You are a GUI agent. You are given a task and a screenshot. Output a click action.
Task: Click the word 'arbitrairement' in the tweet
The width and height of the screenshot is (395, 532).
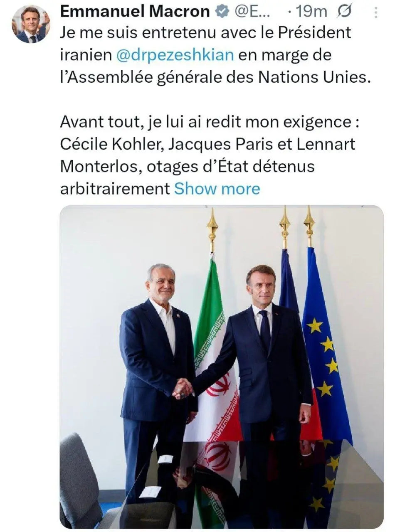pyautogui.click(x=115, y=189)
